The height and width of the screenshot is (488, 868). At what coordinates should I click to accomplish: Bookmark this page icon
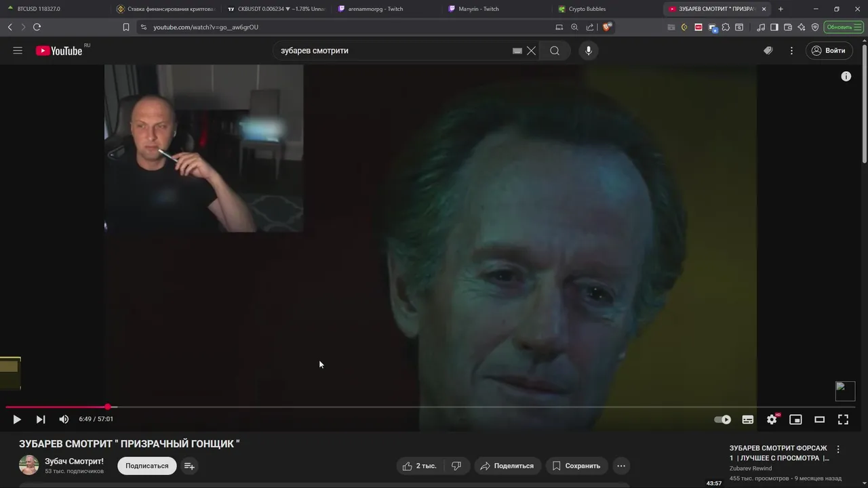click(x=126, y=27)
